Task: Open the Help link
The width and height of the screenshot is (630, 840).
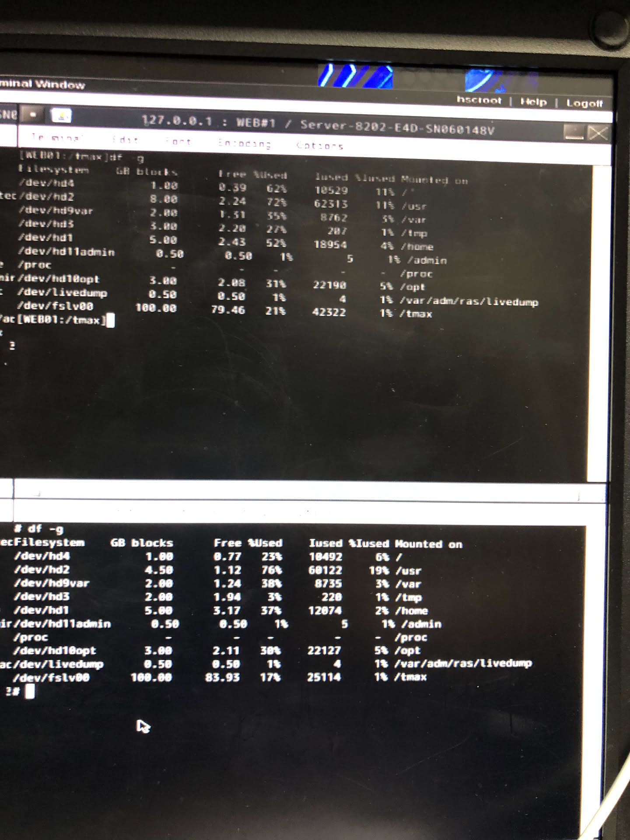Action: pyautogui.click(x=533, y=102)
